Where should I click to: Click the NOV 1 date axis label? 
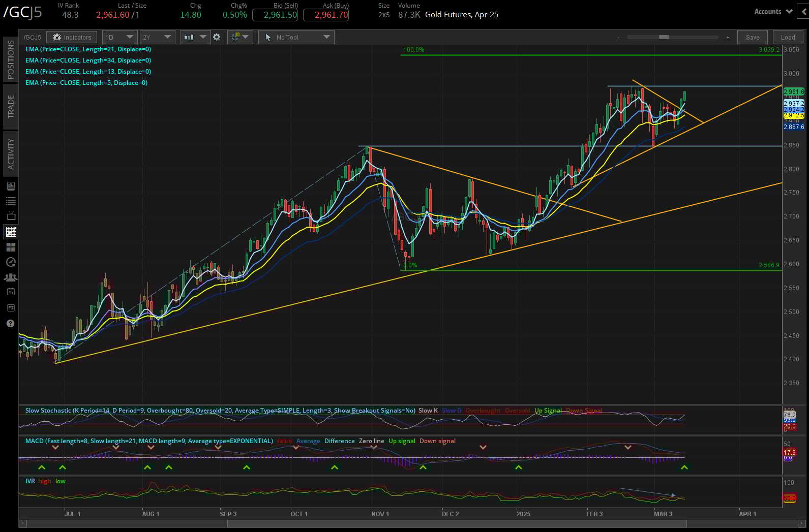(380, 514)
